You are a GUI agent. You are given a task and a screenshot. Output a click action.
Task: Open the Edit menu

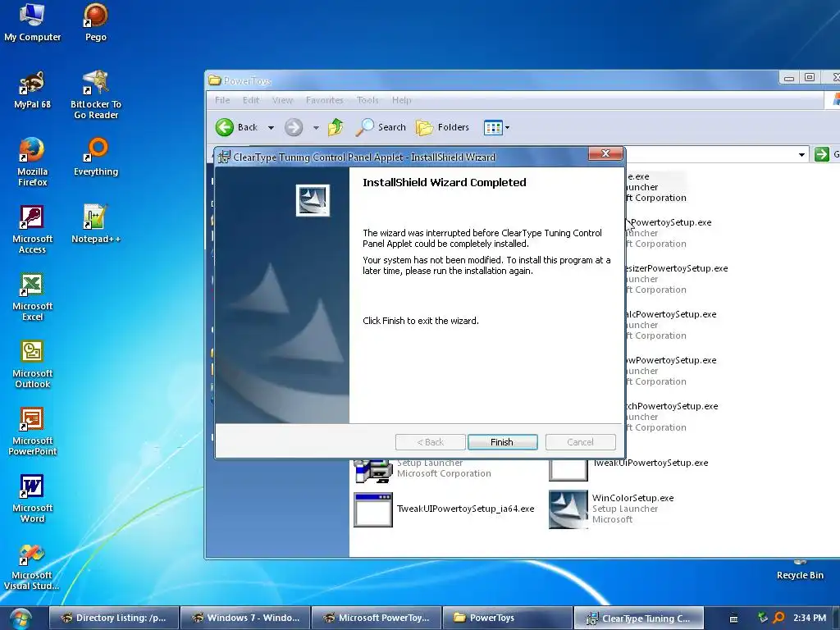251,100
